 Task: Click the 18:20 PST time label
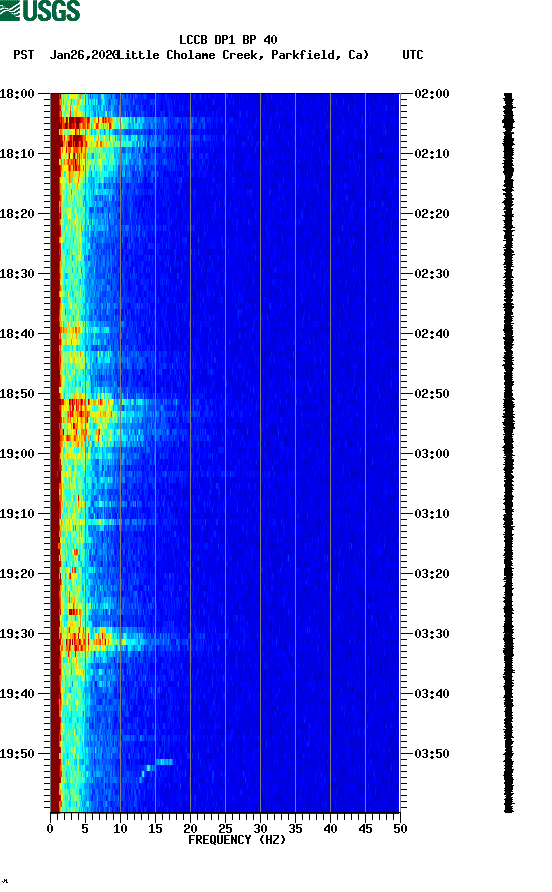[x=17, y=214]
